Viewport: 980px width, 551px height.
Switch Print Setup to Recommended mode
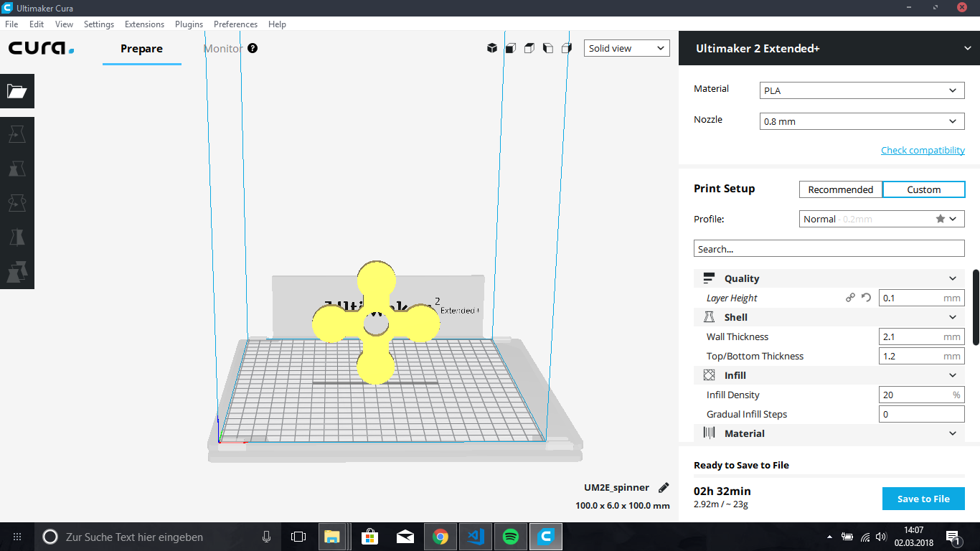click(x=841, y=189)
